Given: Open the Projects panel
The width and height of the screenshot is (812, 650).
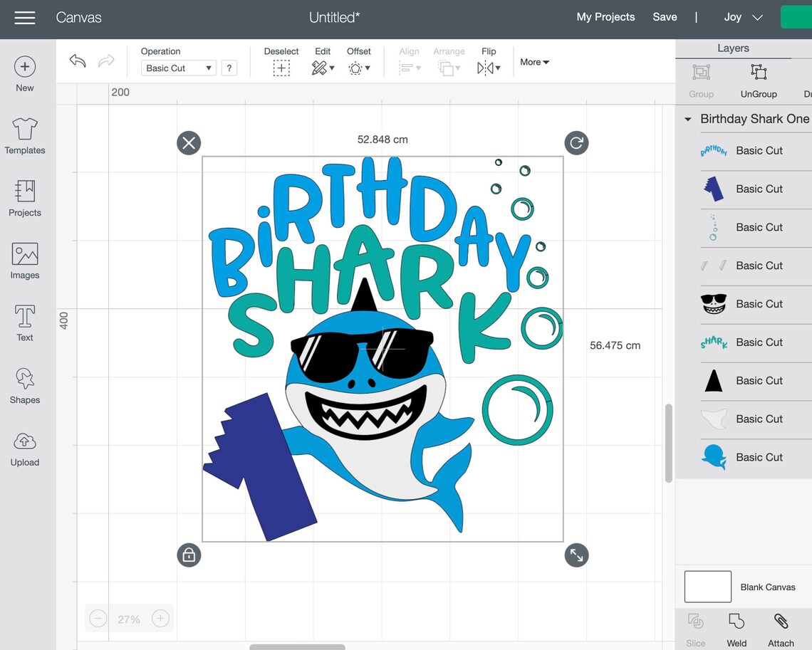Looking at the screenshot, I should [x=24, y=199].
